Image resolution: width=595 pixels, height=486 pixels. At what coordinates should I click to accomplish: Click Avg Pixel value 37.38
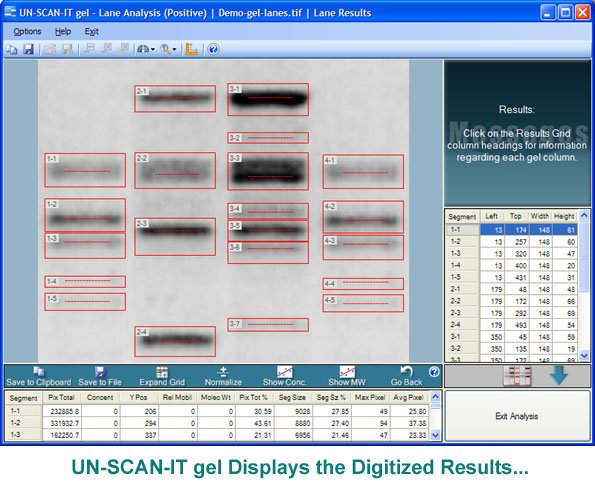tap(410, 423)
